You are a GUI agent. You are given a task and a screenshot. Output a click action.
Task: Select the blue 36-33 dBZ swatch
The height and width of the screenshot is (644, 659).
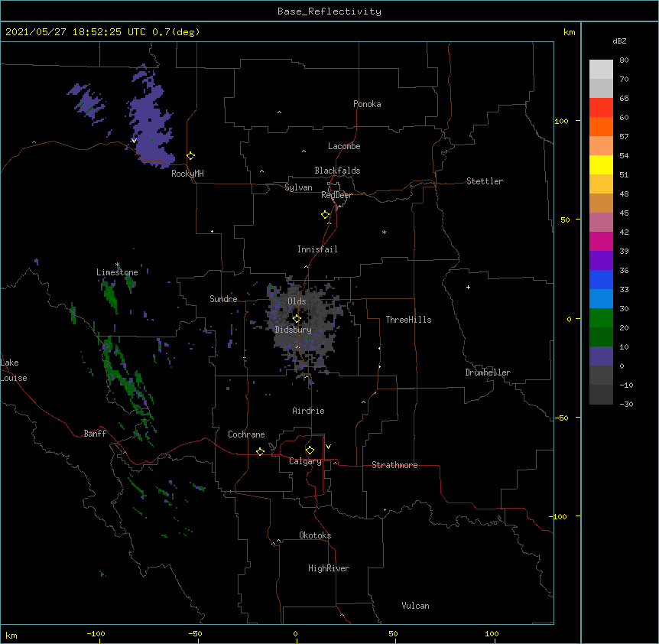(x=601, y=279)
